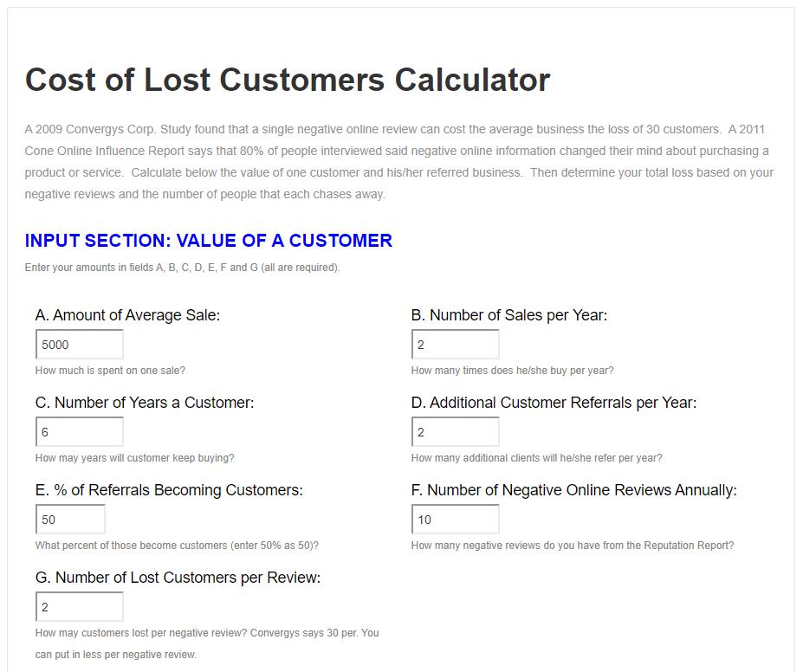Click the 'G. Number of Lost Customers per Review' label
Viewport: 803px width, 672px height.
[178, 578]
